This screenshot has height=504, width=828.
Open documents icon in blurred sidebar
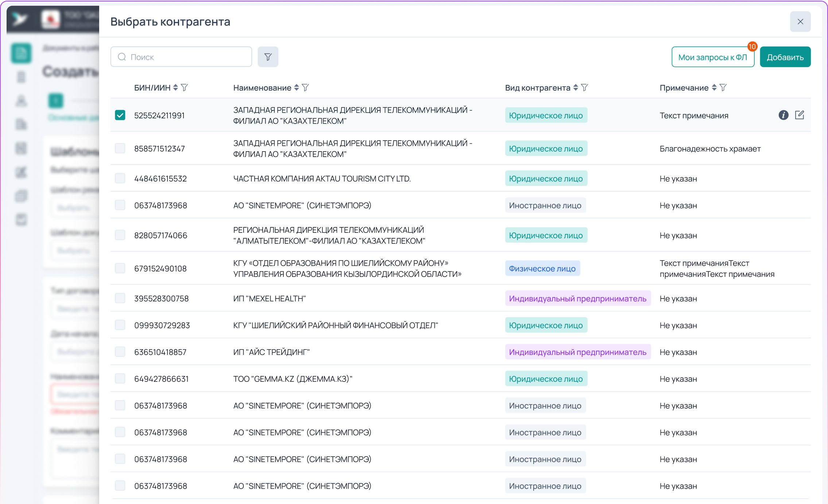coord(21,54)
